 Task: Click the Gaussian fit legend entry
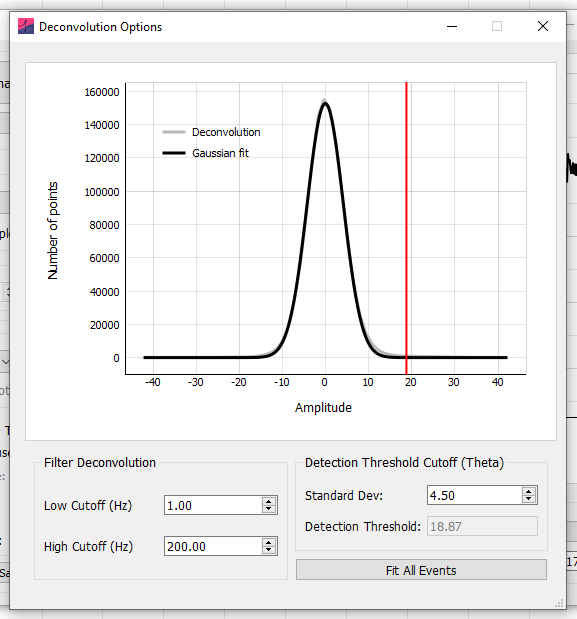pos(205,153)
